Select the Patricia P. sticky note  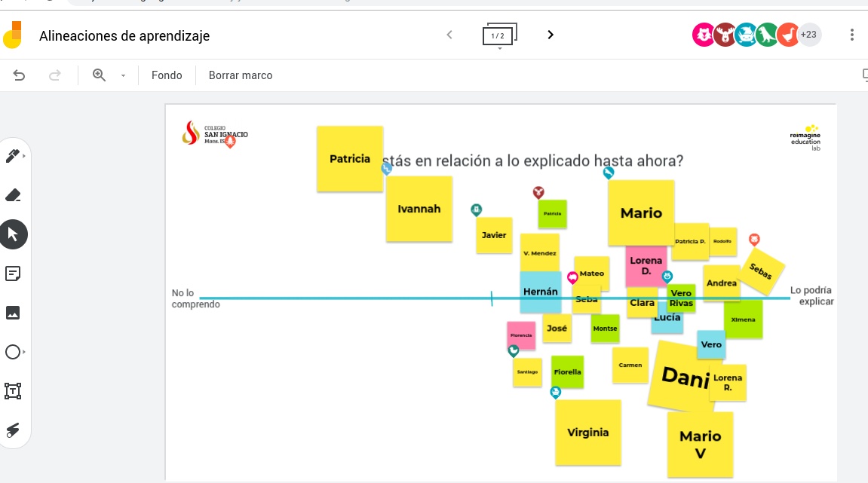click(x=690, y=242)
